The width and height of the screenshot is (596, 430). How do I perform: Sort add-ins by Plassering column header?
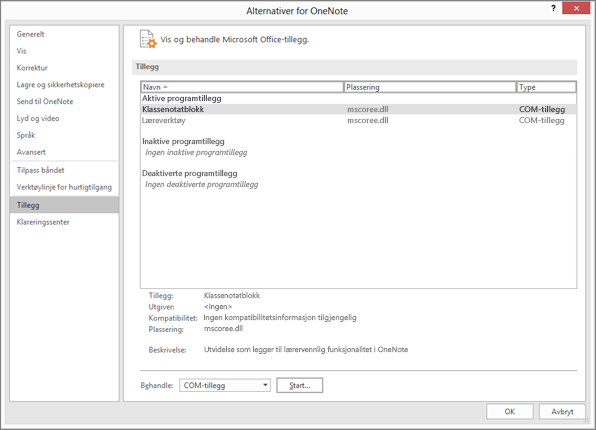click(430, 87)
